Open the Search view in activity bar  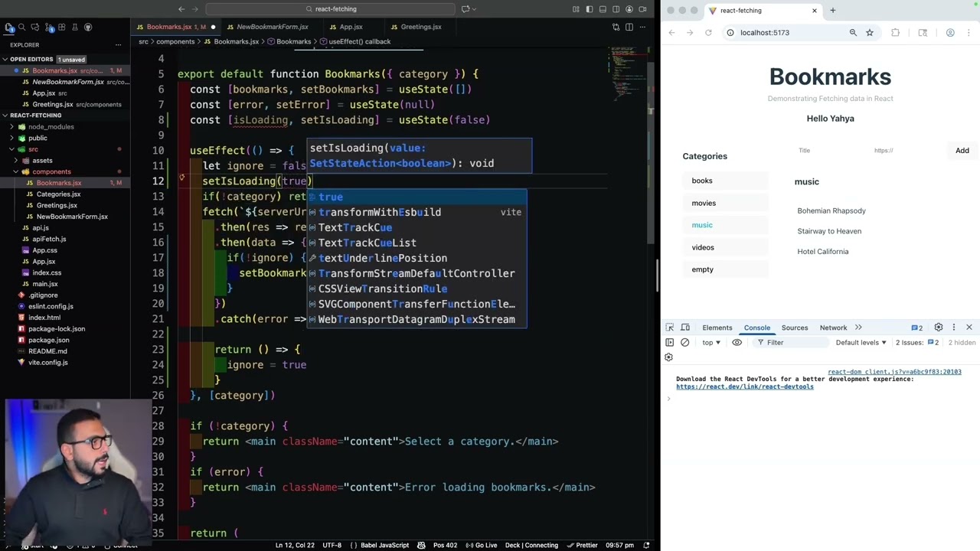coord(21,27)
